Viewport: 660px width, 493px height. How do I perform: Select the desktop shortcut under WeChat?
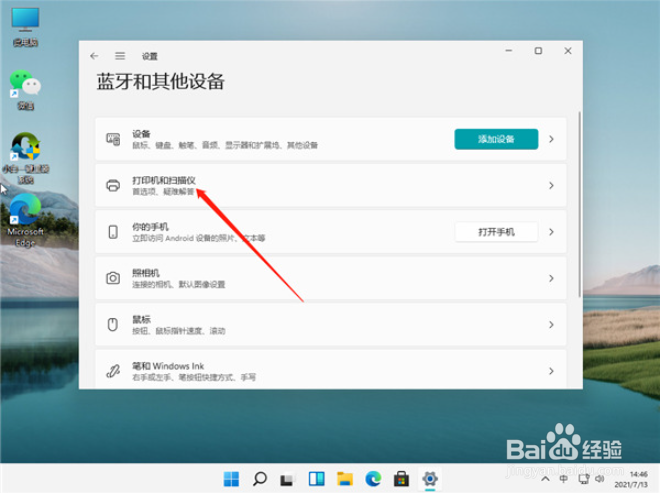click(25, 158)
